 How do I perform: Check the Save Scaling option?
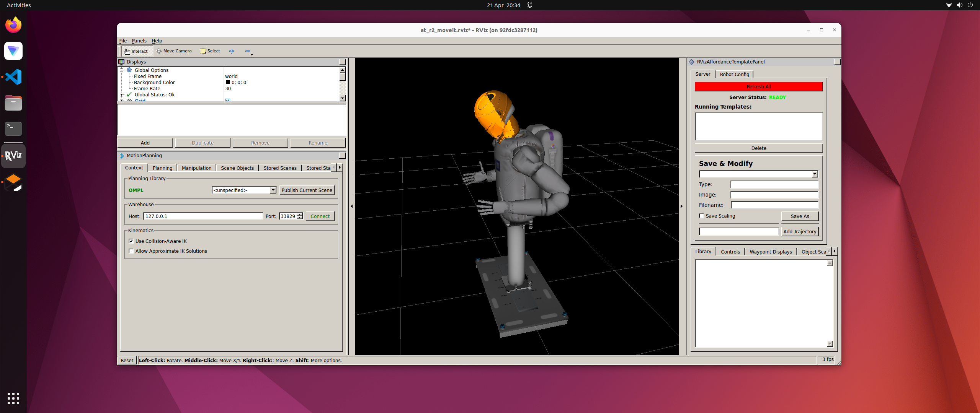click(702, 216)
